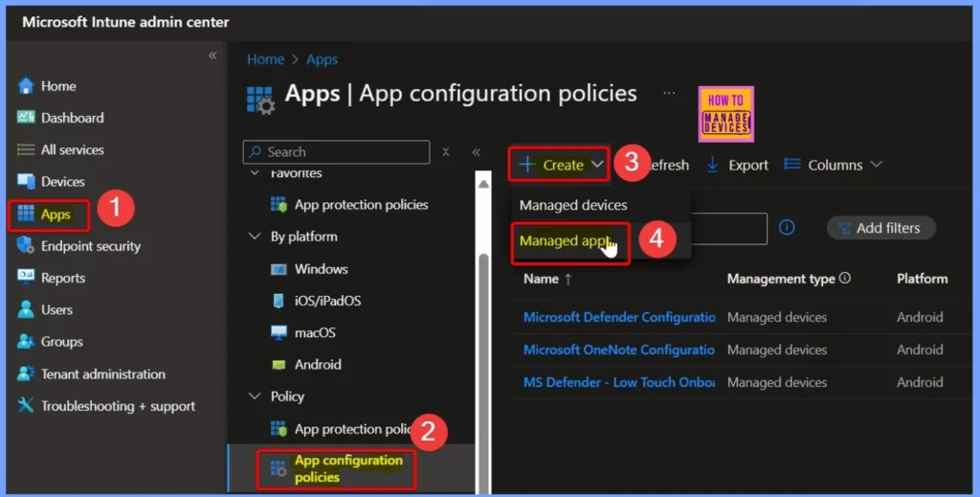Click the Home house icon in sidebar
Image resolution: width=980 pixels, height=497 pixels.
click(x=26, y=85)
